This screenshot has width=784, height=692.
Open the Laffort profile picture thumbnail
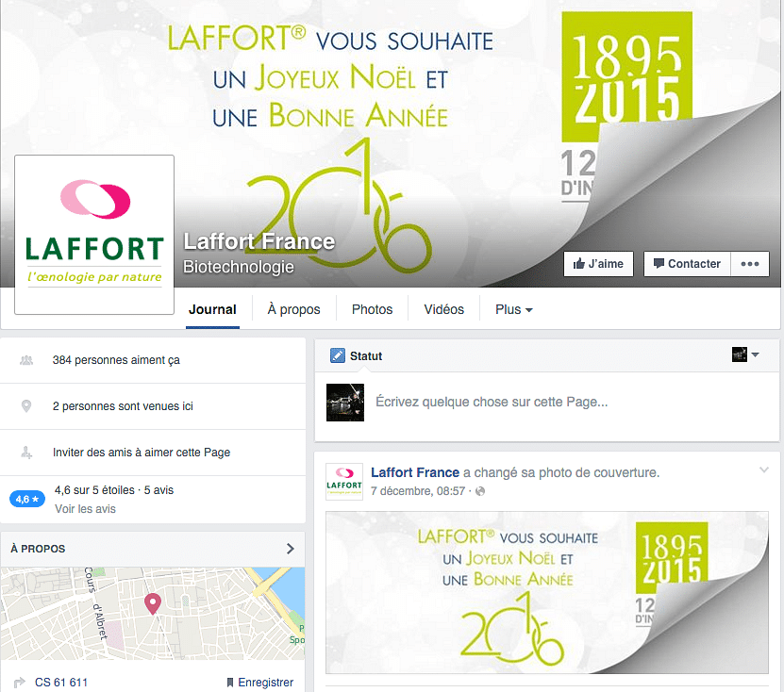[x=94, y=235]
